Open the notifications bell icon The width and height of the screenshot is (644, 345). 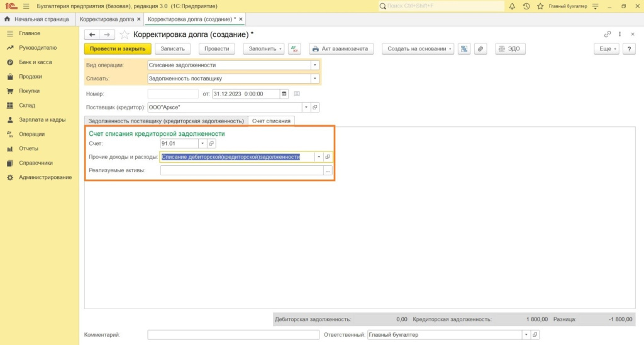[512, 6]
